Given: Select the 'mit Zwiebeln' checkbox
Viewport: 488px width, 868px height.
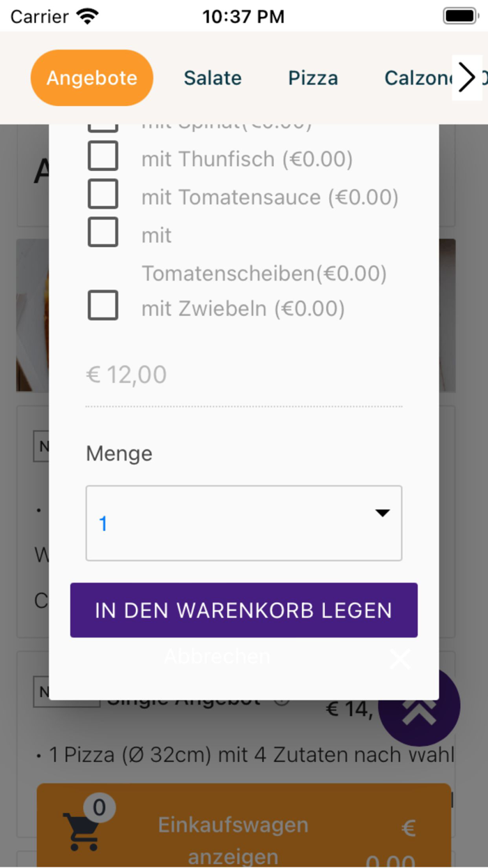Looking at the screenshot, I should coord(103,305).
